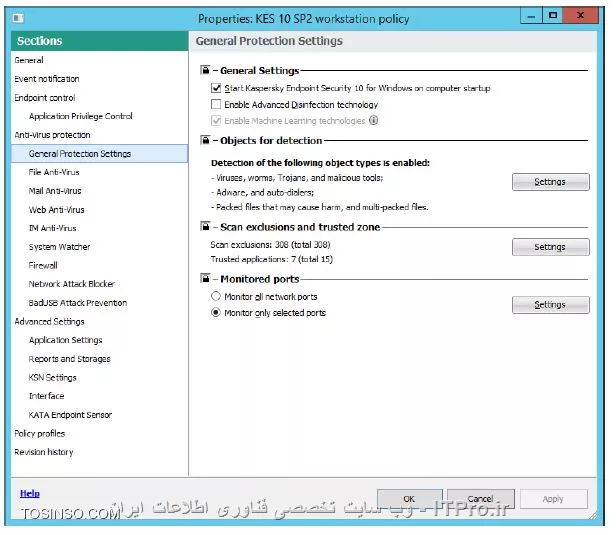The height and width of the screenshot is (535, 616).
Task: Toggle lock icon for Scan exclusions and trusted zone
Action: (205, 226)
